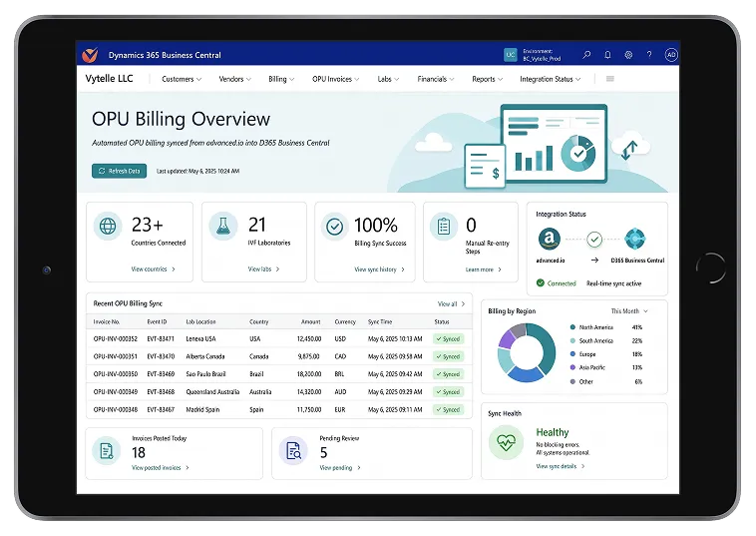Click the advanced.io logo icon
756x536 pixels.
tap(550, 239)
